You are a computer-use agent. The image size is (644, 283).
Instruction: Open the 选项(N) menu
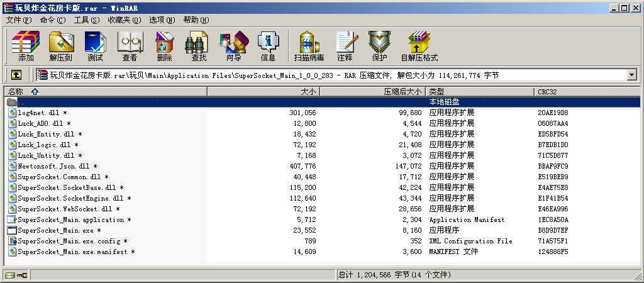(x=162, y=19)
